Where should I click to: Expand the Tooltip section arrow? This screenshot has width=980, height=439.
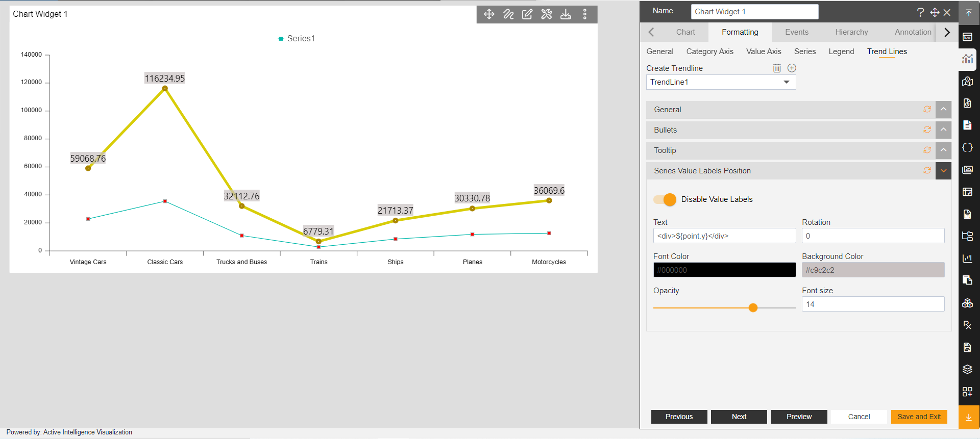(x=943, y=150)
